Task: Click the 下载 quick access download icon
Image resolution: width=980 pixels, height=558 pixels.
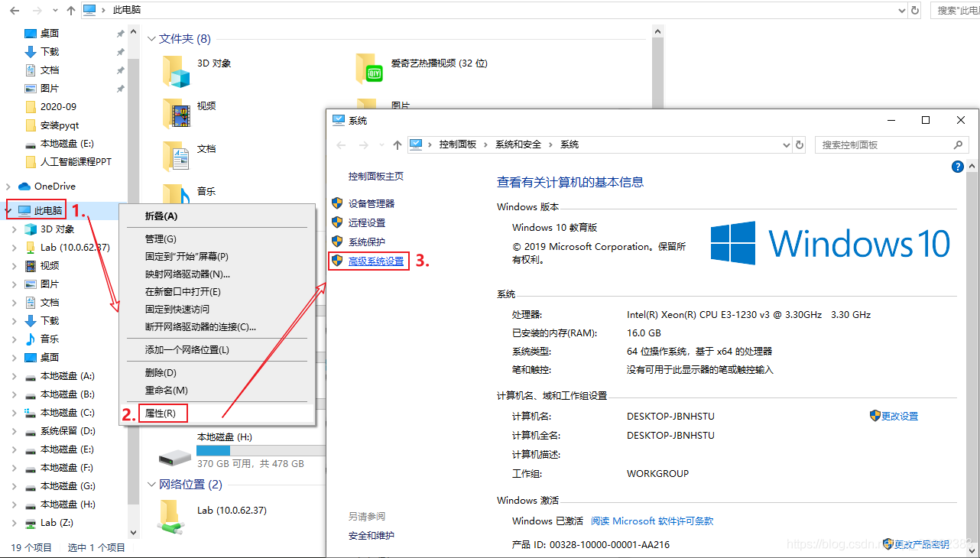Action: click(x=31, y=51)
